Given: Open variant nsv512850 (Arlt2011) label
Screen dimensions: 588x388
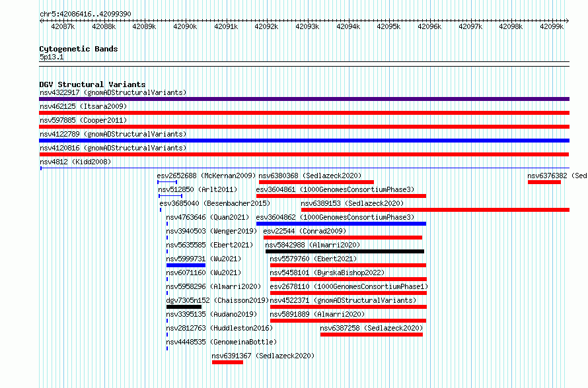Looking at the screenshot, I should point(198,189).
